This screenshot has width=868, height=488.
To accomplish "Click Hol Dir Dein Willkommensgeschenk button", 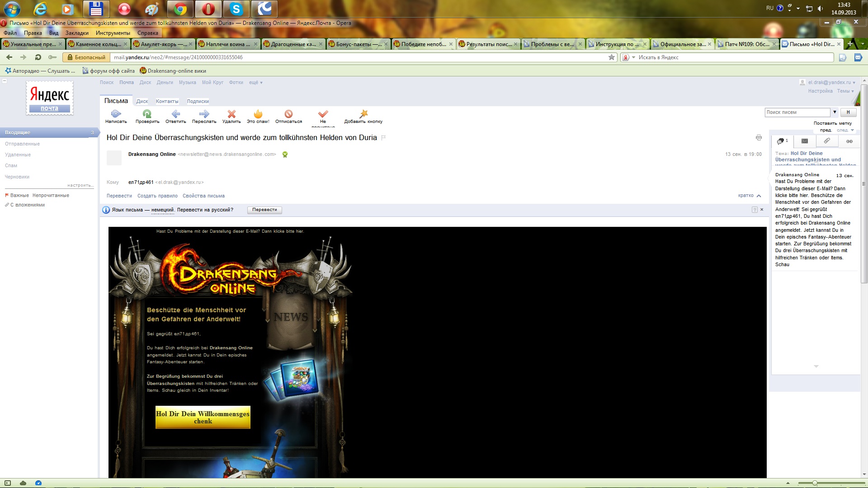I will pyautogui.click(x=203, y=417).
